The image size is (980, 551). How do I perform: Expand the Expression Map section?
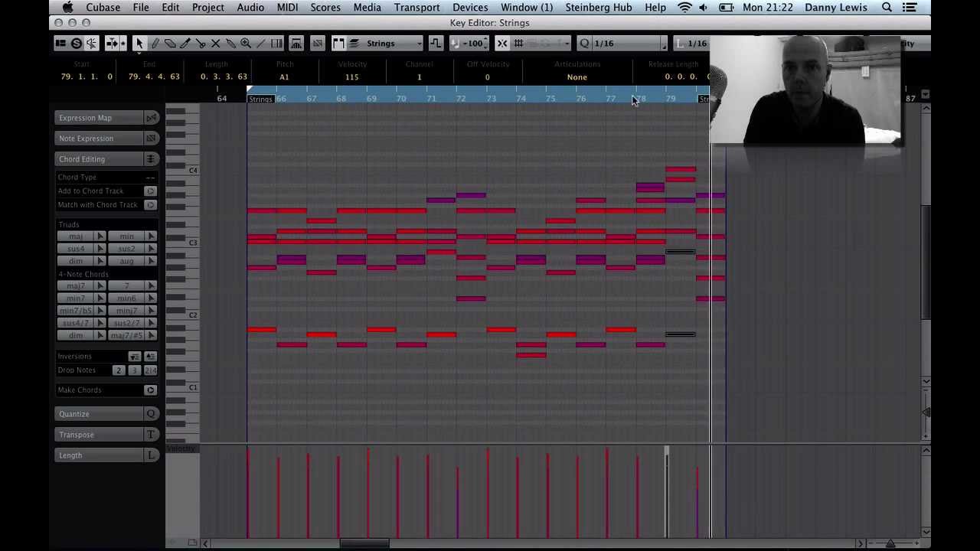[100, 118]
